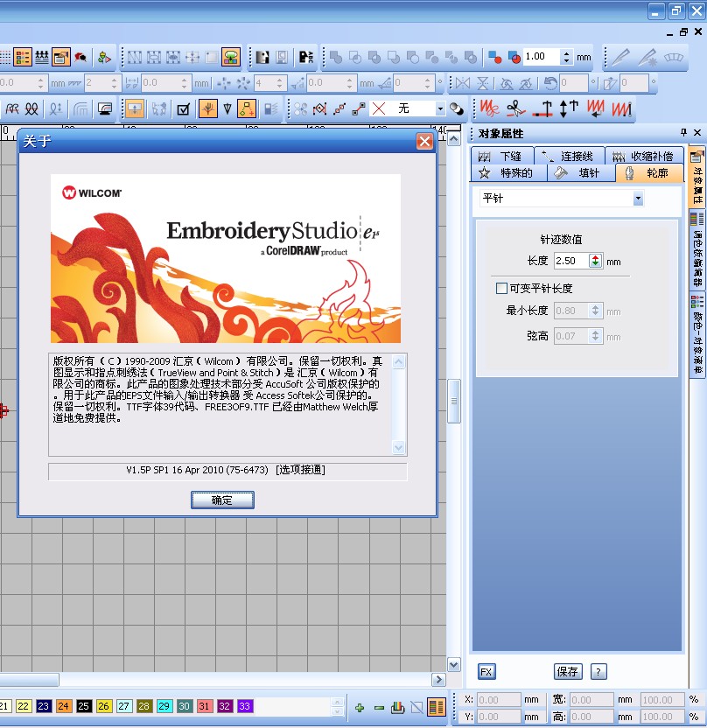The image size is (707, 728).
Task: Toggle the highlighted orange needle points icon
Action: (208, 109)
